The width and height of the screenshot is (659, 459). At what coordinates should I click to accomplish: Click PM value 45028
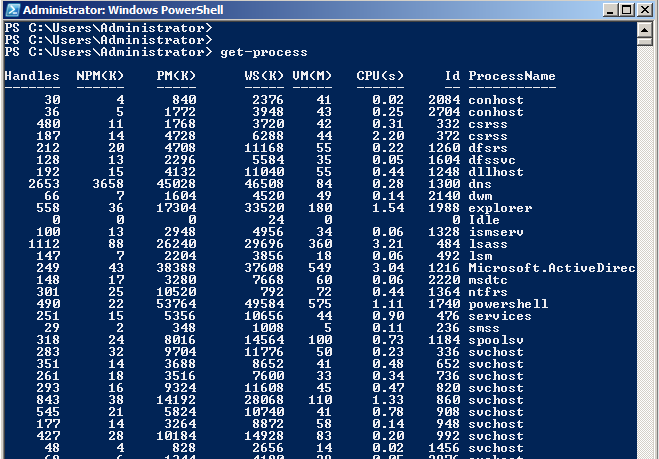coord(177,184)
